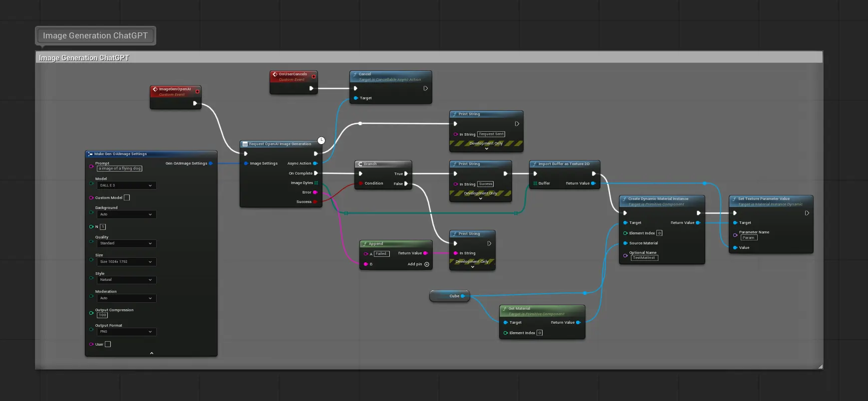Screen dimensions: 868x401
Task: Collapse the Make Gen OAIImage Settings node
Action: coord(152,353)
